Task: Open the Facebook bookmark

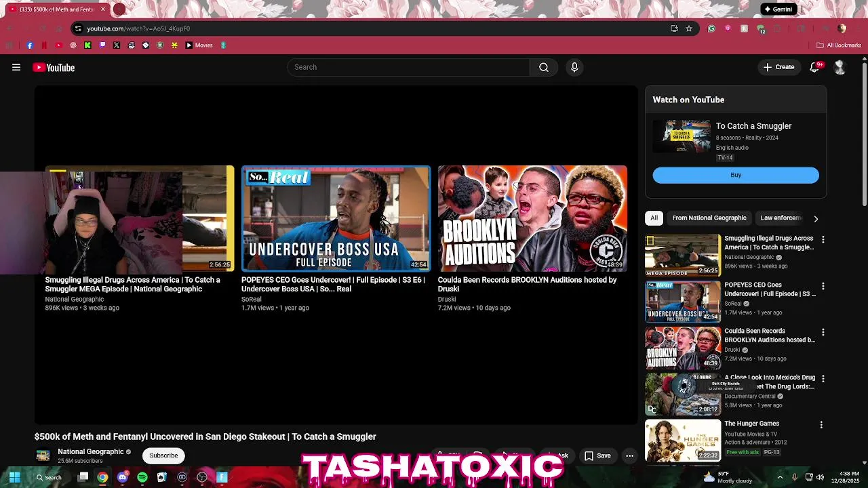Action: tap(30, 45)
